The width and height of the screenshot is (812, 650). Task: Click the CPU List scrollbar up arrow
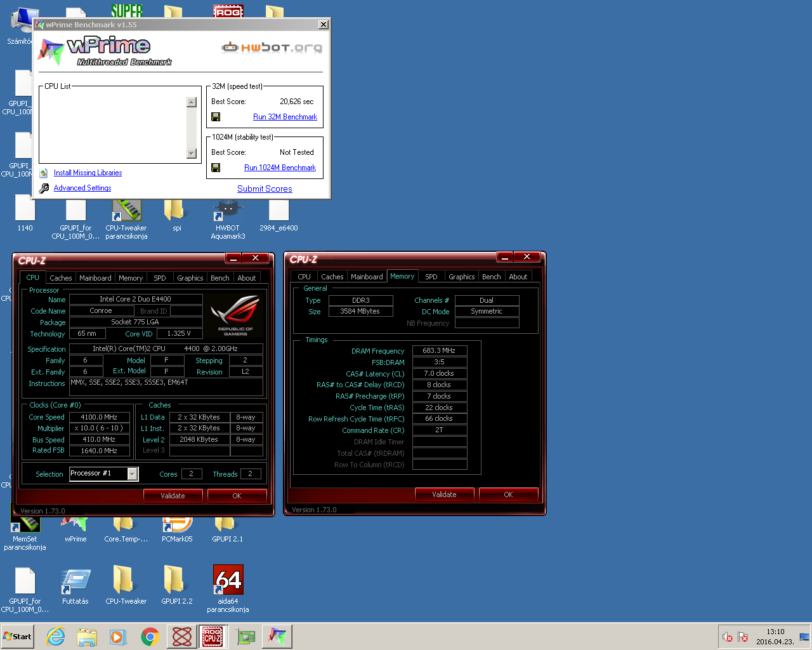coord(192,102)
